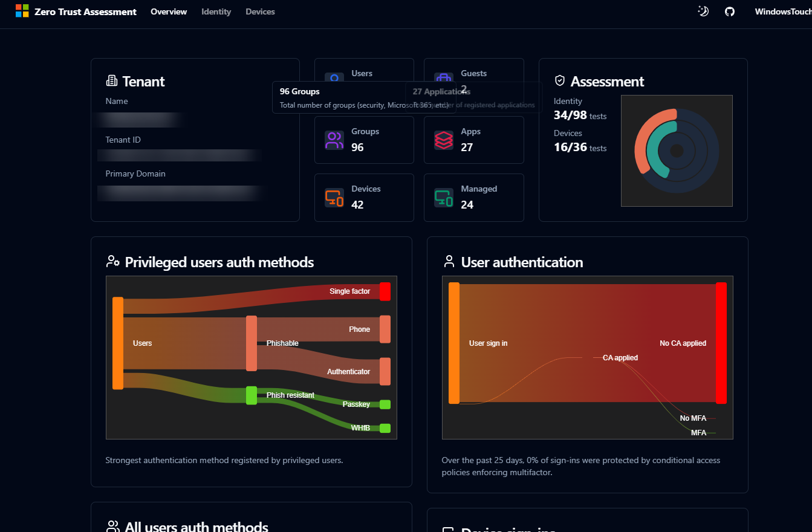This screenshot has height=532, width=812.
Task: Click the Tenant building icon
Action: [x=111, y=80]
